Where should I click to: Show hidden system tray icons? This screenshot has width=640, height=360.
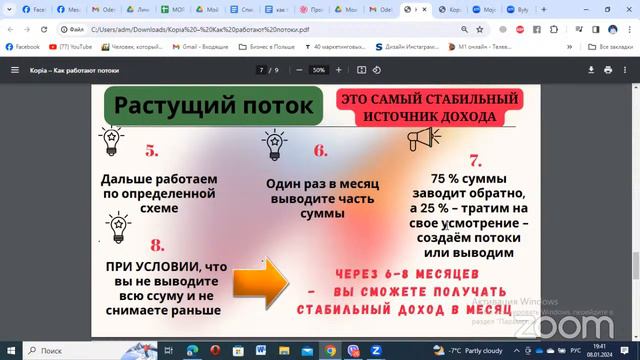click(516, 351)
